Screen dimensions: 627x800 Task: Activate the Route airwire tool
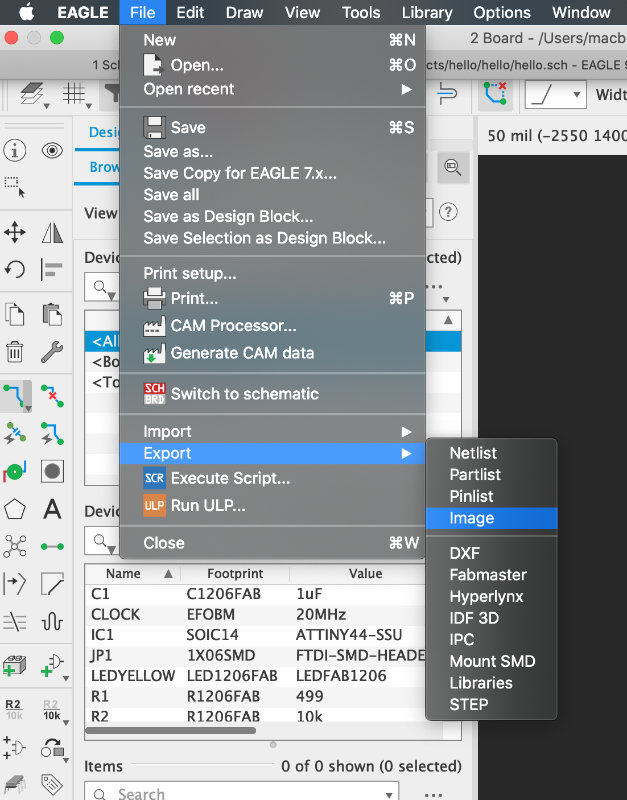[15, 395]
